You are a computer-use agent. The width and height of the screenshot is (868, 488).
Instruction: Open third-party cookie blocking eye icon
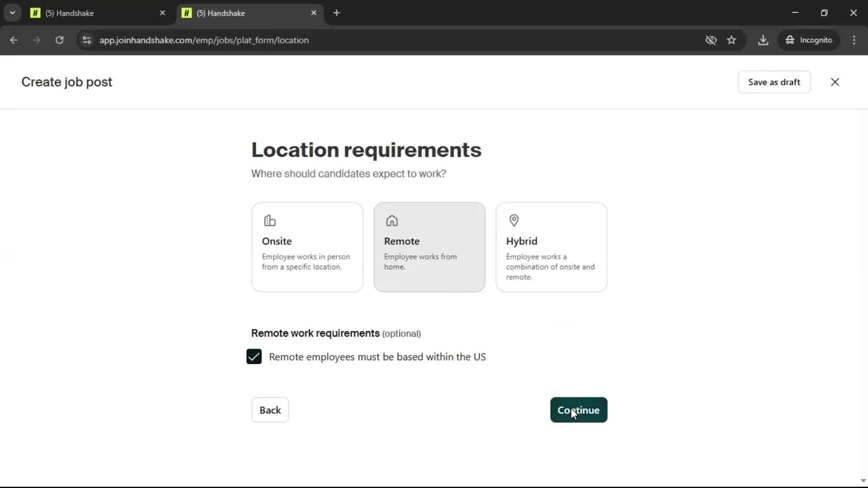click(x=711, y=40)
